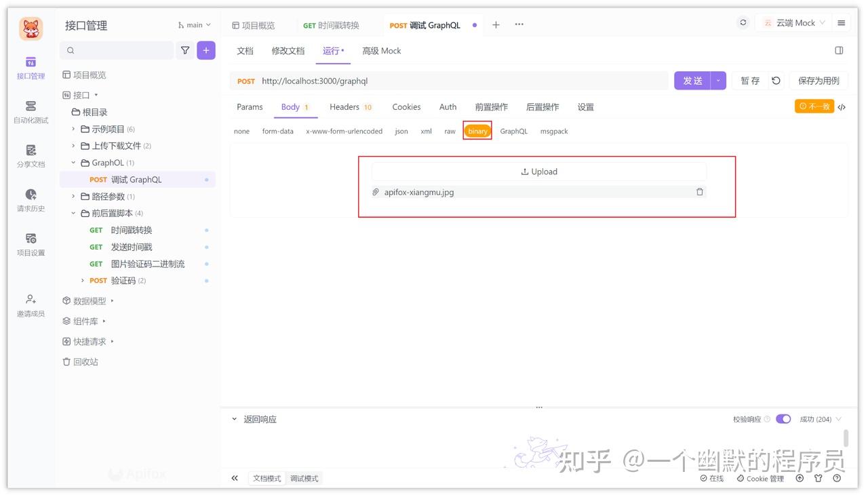Expand the 验证码 folder

pos(83,280)
